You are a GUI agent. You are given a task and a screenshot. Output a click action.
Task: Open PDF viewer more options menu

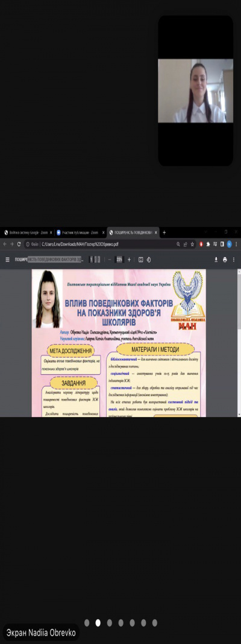(234, 260)
